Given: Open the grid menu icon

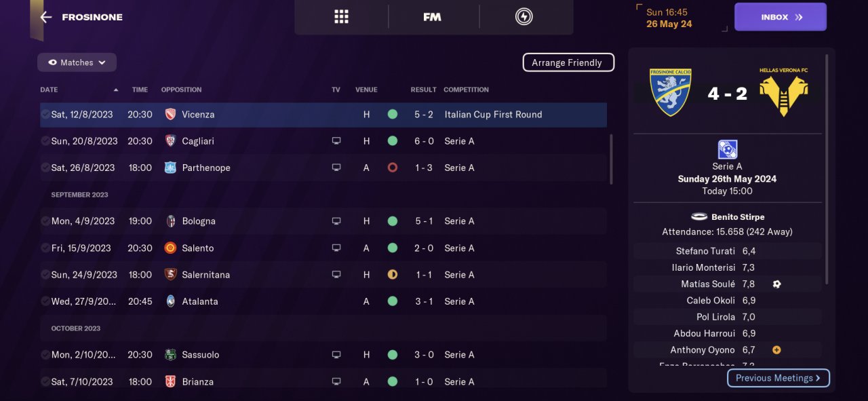Looking at the screenshot, I should (x=341, y=17).
